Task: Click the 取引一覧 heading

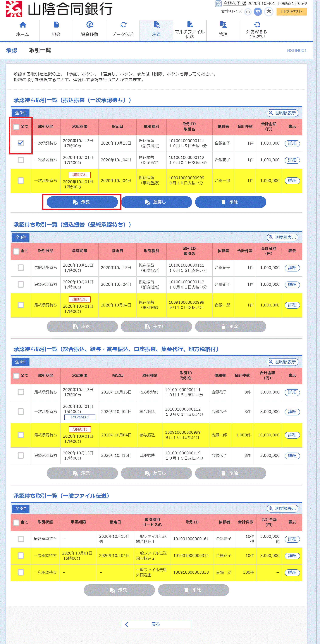Action: tap(40, 51)
